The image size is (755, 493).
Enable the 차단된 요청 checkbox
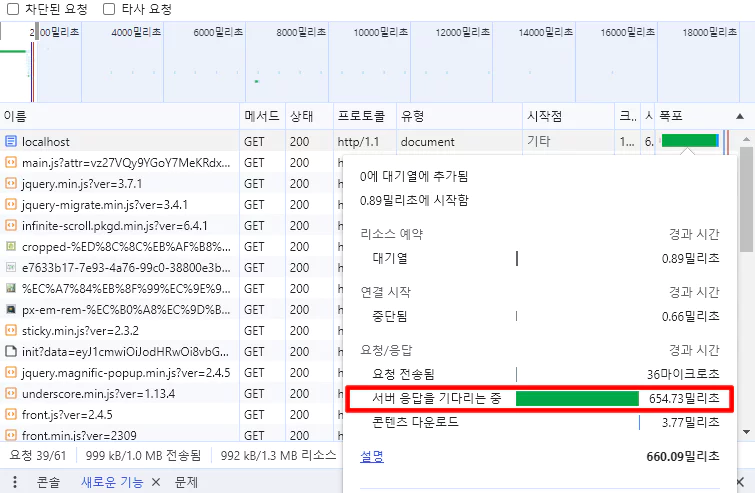coord(13,9)
